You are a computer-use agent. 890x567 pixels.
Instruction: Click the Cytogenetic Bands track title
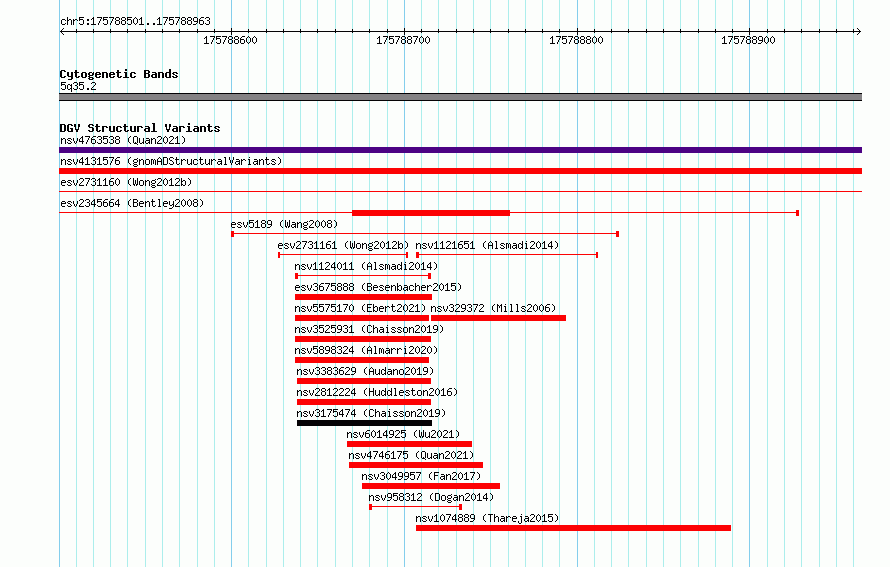click(x=119, y=74)
